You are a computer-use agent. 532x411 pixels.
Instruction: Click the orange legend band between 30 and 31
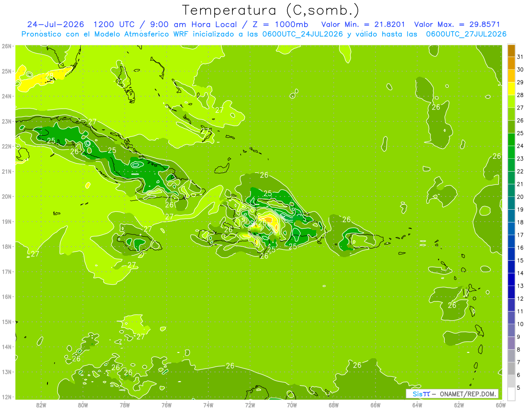tap(511, 63)
